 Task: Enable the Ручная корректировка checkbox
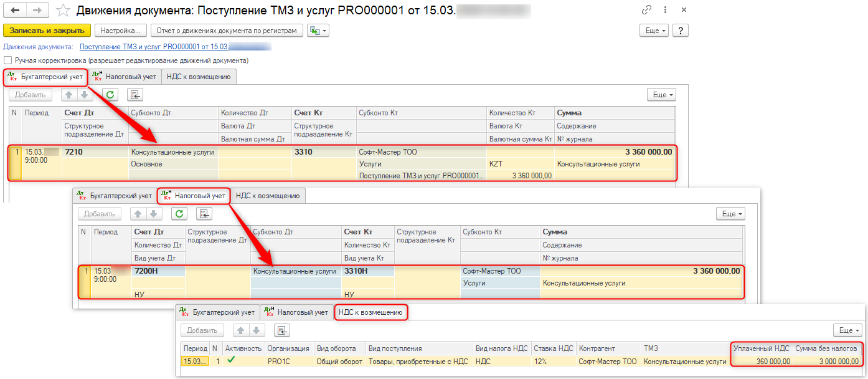point(8,60)
